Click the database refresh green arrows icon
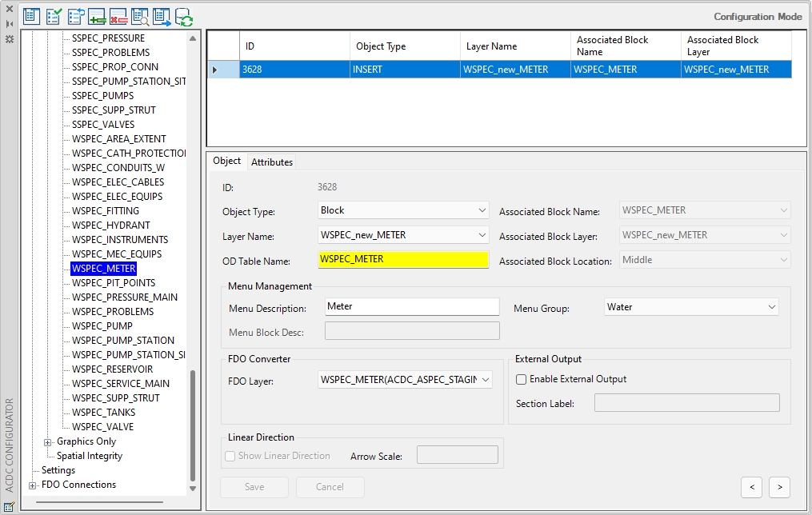Image resolution: width=812 pixels, height=515 pixels. [x=184, y=17]
